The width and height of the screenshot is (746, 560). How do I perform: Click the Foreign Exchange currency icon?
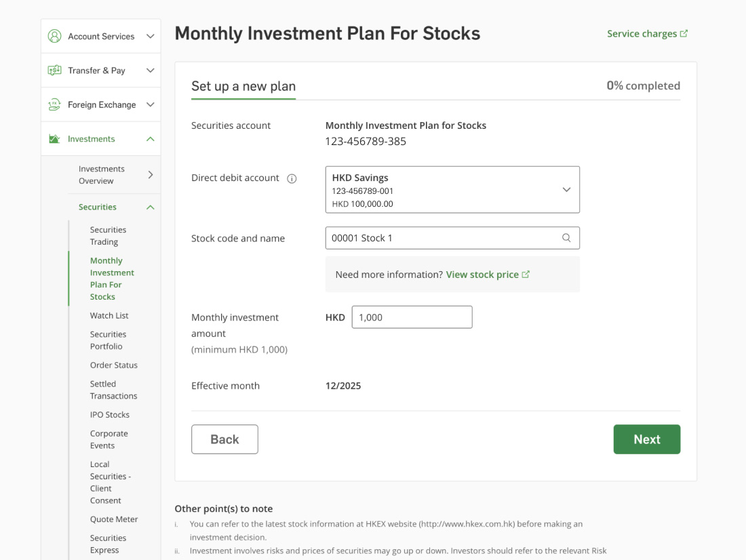[x=54, y=104]
